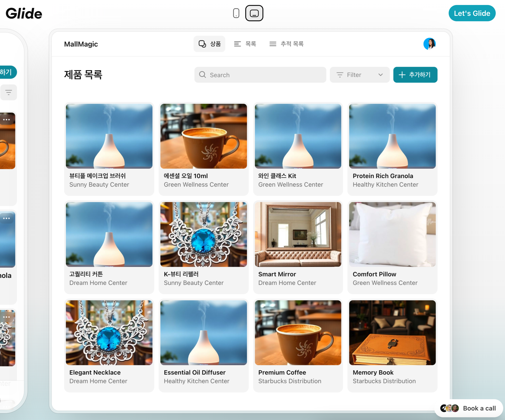The image size is (505, 420).
Task: Select the 목록 tab
Action: click(x=245, y=44)
